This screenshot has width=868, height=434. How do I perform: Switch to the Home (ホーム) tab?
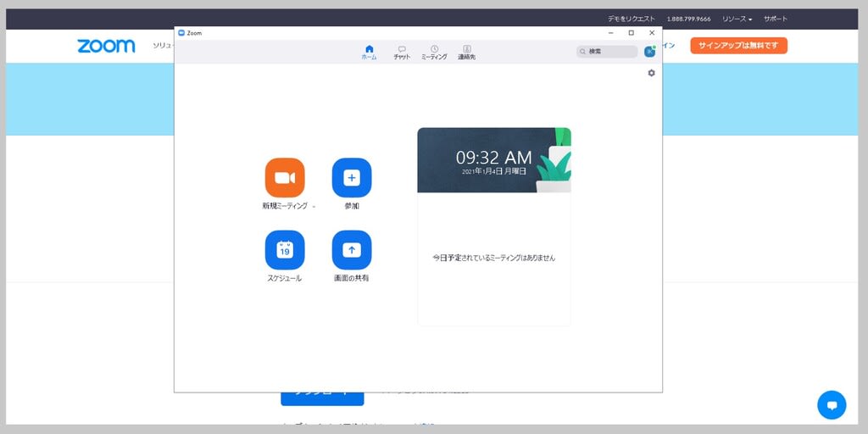pos(370,53)
